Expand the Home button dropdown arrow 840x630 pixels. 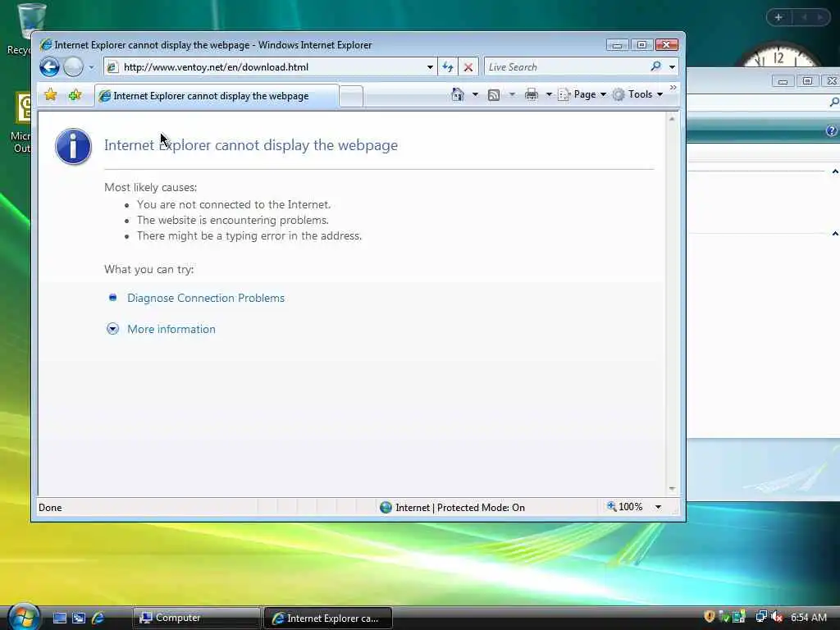[475, 94]
